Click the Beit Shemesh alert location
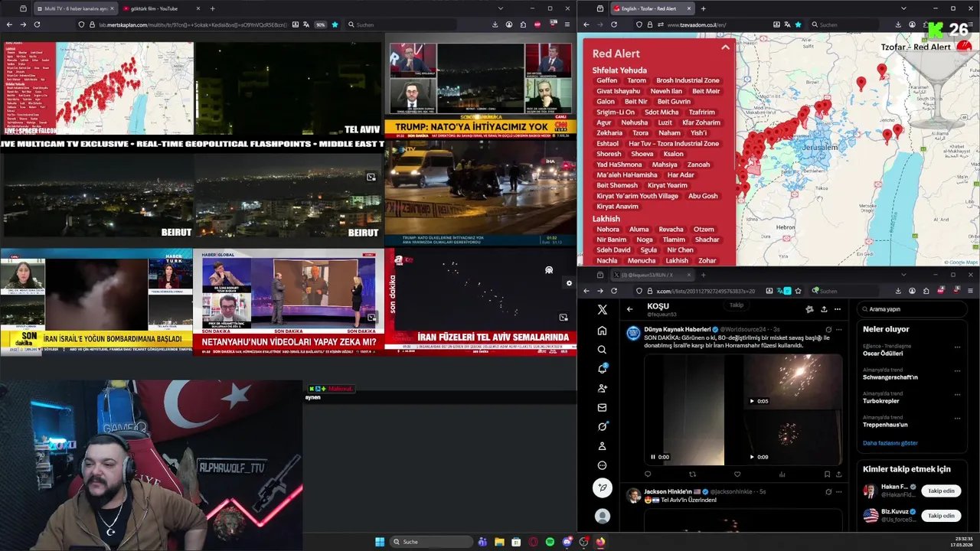This screenshot has height=551, width=980. [x=617, y=185]
